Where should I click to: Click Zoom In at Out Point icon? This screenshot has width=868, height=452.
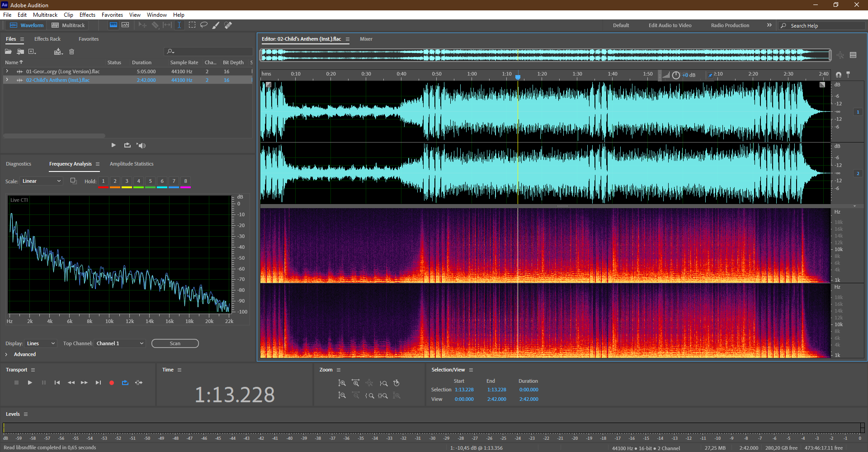click(x=383, y=383)
